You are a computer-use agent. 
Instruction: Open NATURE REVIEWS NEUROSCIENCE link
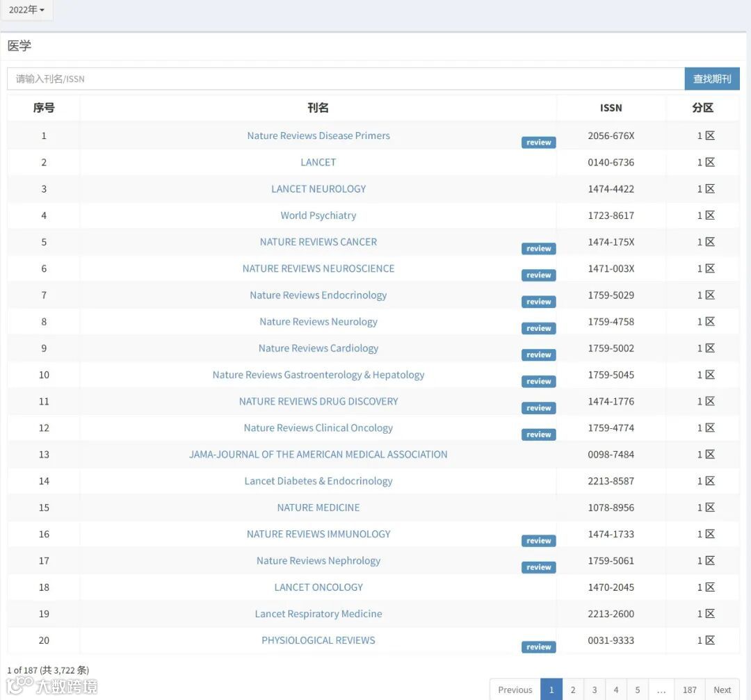318,268
